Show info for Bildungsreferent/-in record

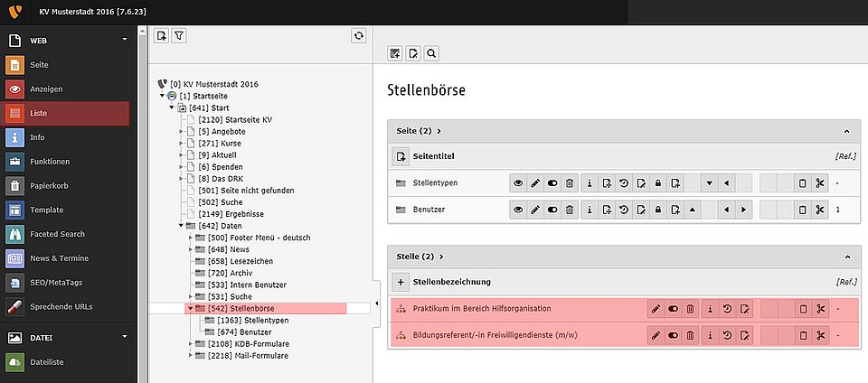tap(711, 336)
